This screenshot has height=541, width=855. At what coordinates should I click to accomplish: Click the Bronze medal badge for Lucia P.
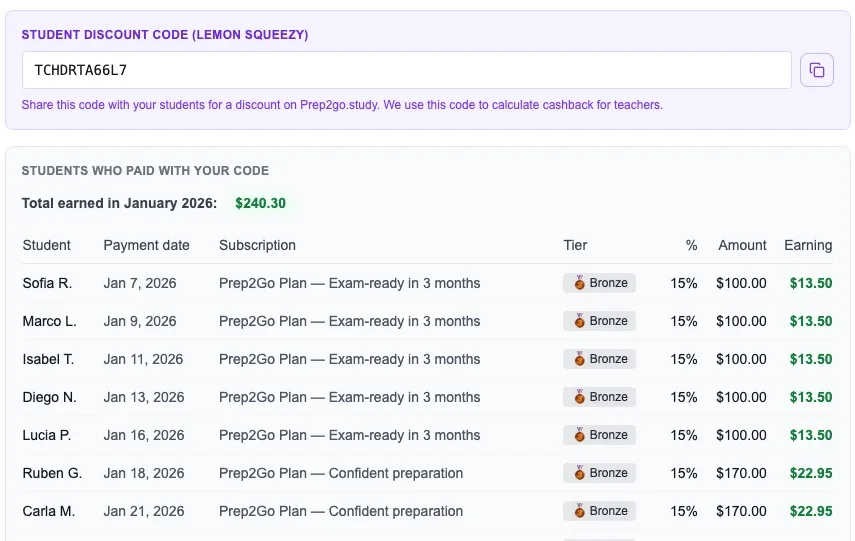599,435
